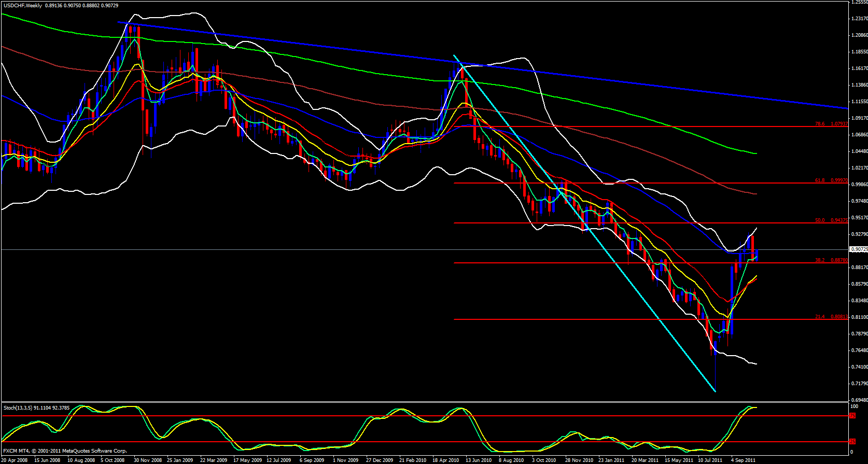Click the 20 Apr 2008 date label
Screen dimensions: 868x464
pyautogui.click(x=15, y=460)
